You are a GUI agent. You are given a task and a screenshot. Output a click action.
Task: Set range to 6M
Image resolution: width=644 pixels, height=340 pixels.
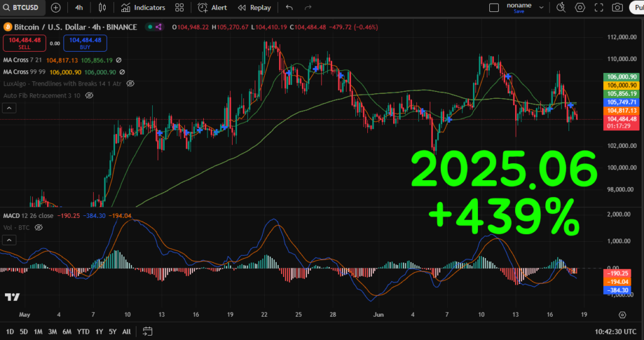coord(67,331)
